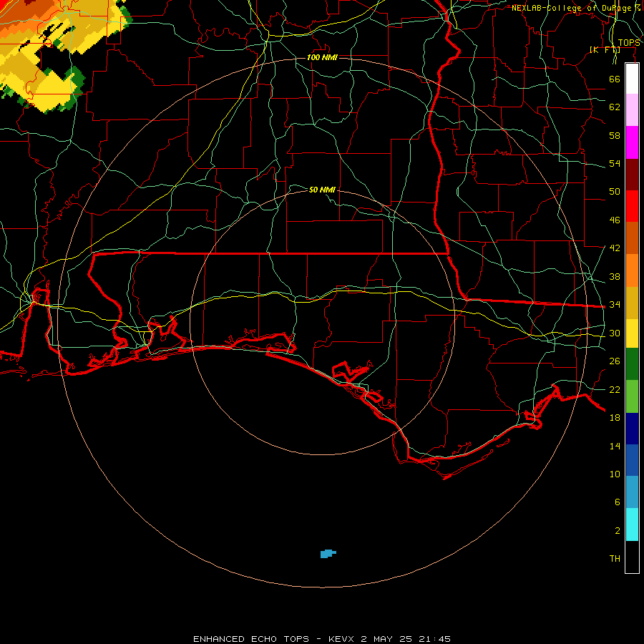Click the 'K FT' legend units label

click(605, 50)
